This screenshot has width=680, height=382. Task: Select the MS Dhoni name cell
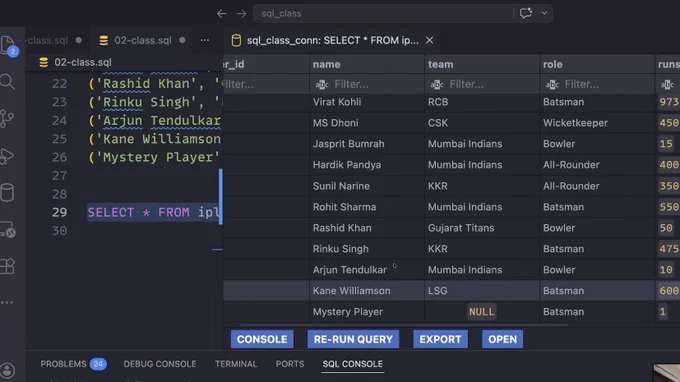click(367, 123)
